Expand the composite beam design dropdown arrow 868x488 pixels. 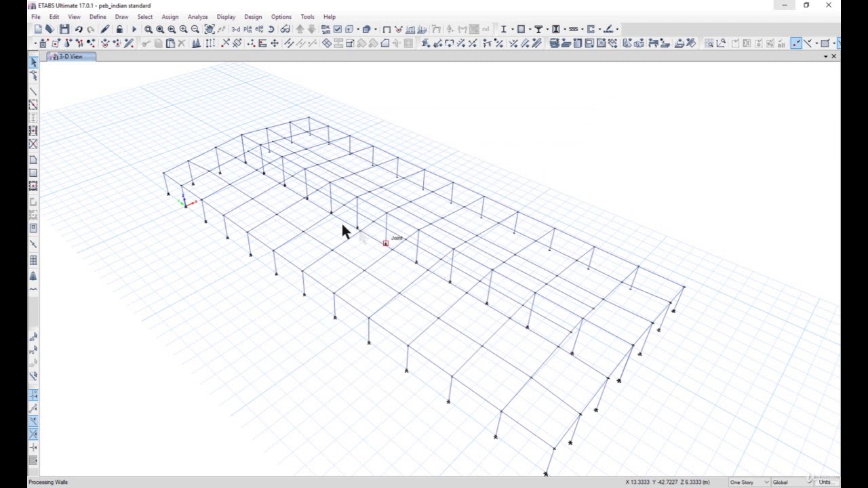(x=547, y=29)
